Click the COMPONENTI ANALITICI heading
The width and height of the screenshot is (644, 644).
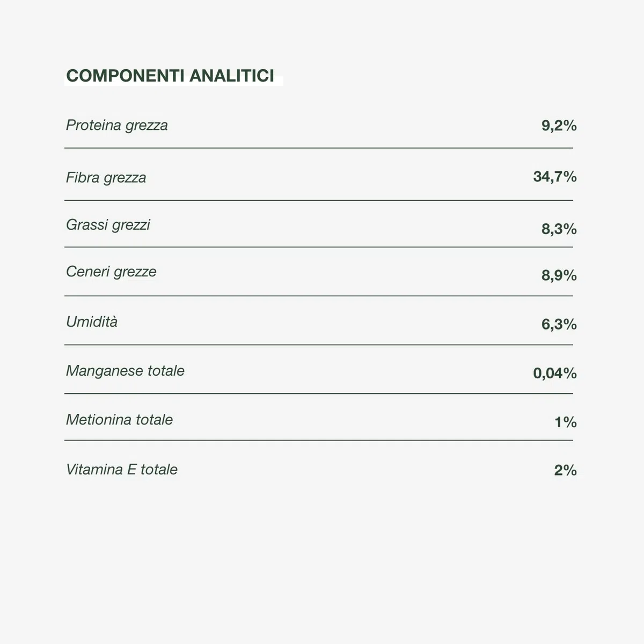(x=170, y=76)
